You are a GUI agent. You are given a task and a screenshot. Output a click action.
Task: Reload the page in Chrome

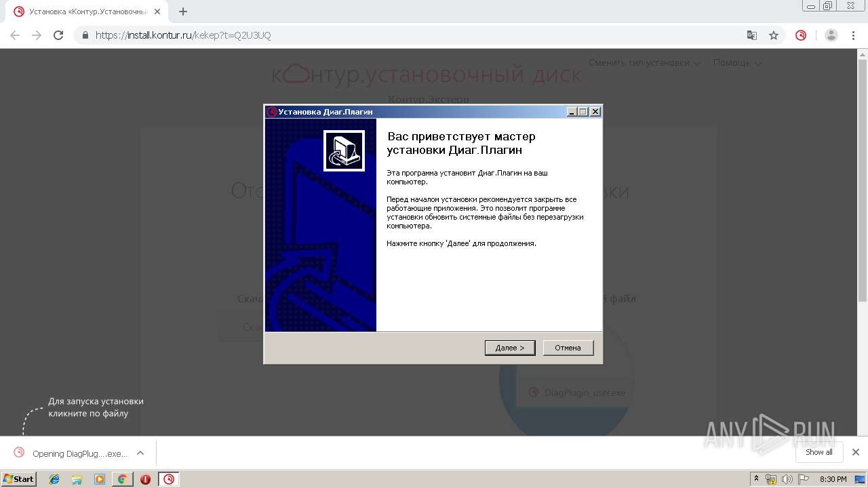pos(58,35)
